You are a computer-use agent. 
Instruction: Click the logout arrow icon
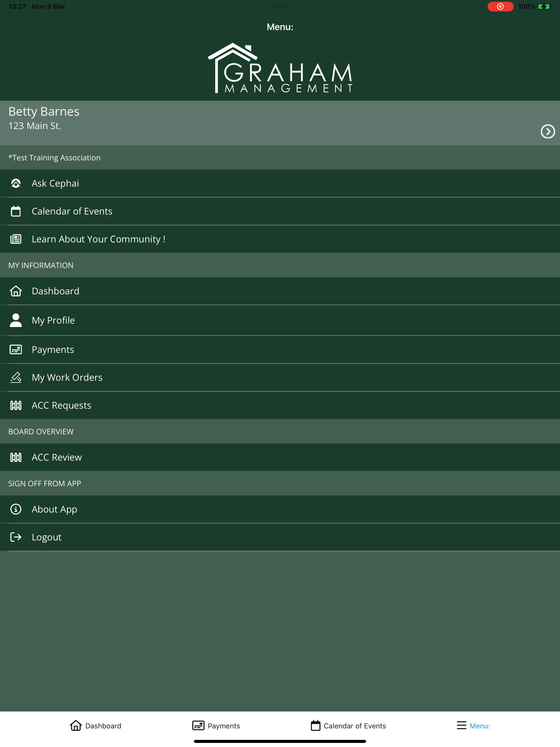(x=16, y=537)
